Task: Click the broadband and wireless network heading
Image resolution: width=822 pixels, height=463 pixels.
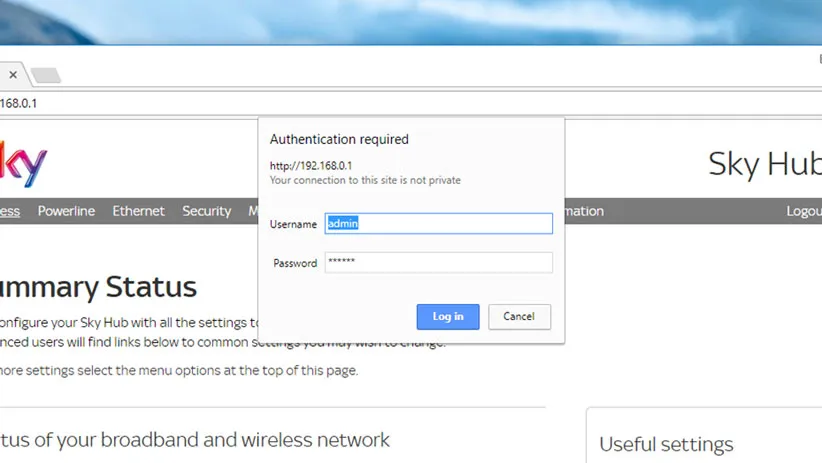Action: 195,440
